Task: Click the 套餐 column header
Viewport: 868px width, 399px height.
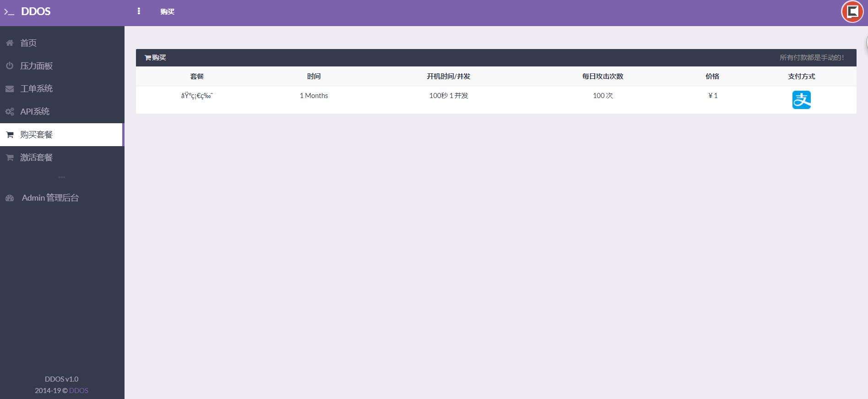Action: (197, 77)
